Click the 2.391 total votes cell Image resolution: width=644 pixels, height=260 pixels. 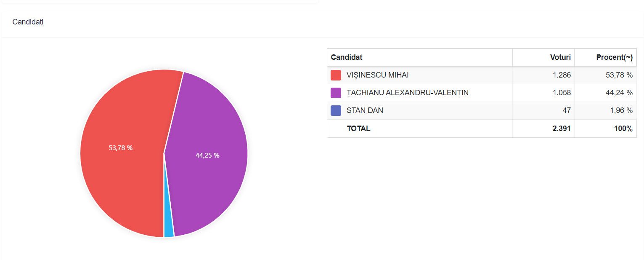coord(561,129)
